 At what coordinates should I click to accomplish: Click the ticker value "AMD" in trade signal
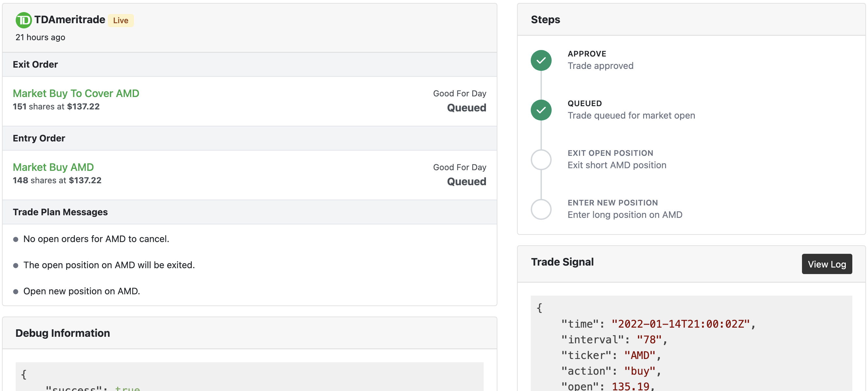tap(640, 355)
